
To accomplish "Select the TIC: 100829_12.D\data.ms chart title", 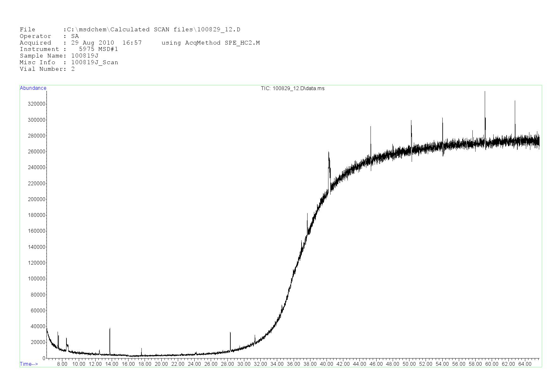I will tap(292, 89).
